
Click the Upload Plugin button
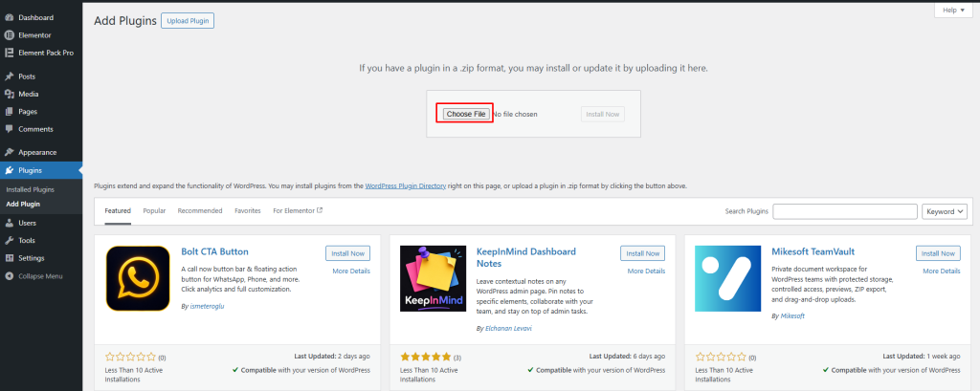tap(188, 21)
